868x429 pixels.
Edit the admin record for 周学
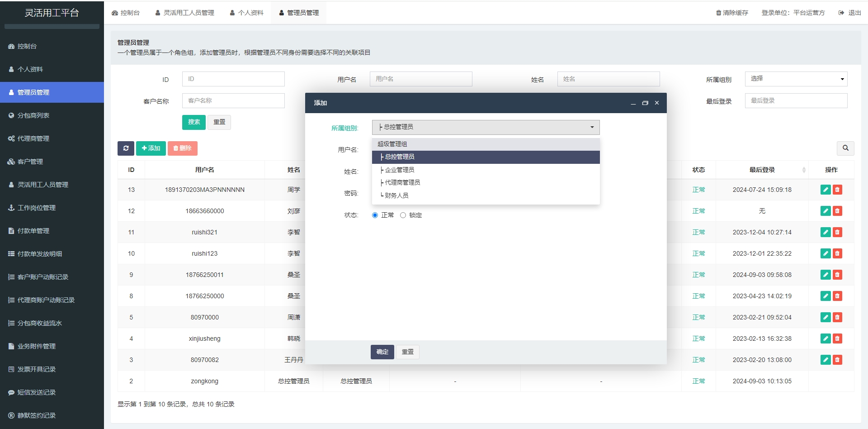tap(826, 190)
